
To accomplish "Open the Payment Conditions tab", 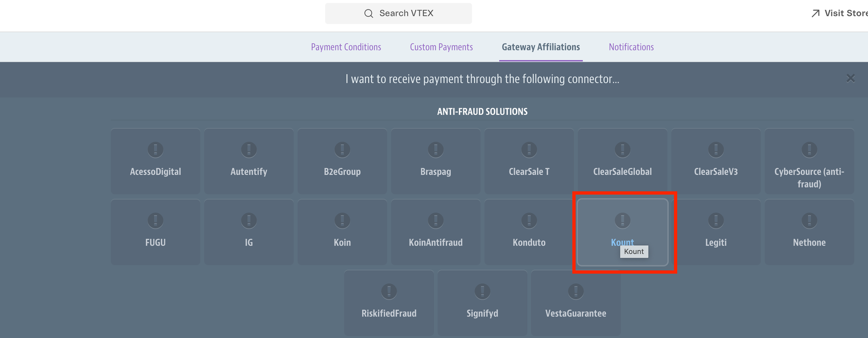I will (x=346, y=47).
